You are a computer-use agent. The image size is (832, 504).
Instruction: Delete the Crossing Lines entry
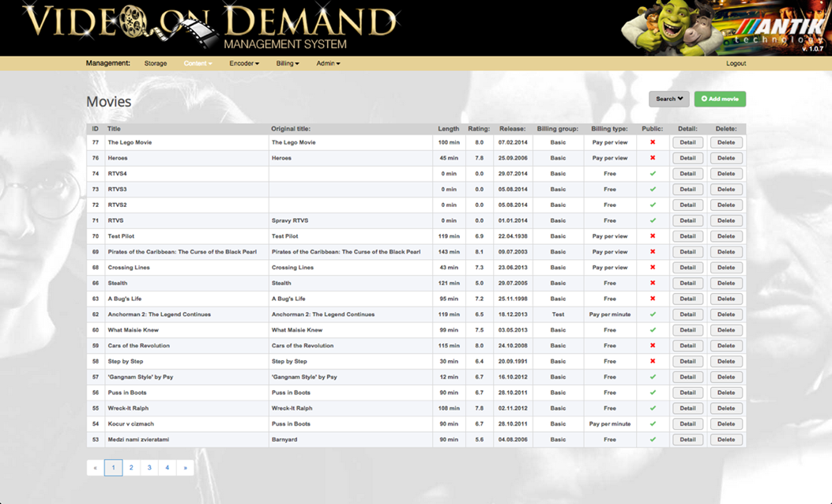coord(726,267)
